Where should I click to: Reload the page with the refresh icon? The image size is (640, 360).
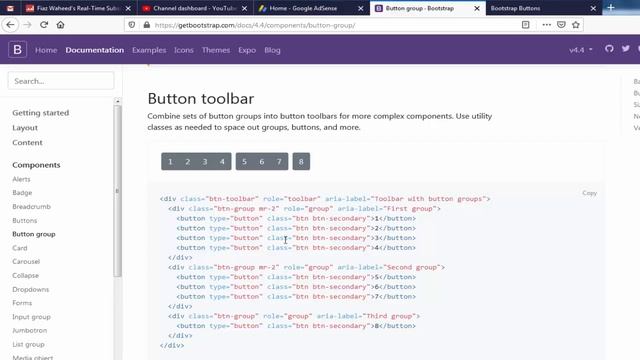pos(44,25)
